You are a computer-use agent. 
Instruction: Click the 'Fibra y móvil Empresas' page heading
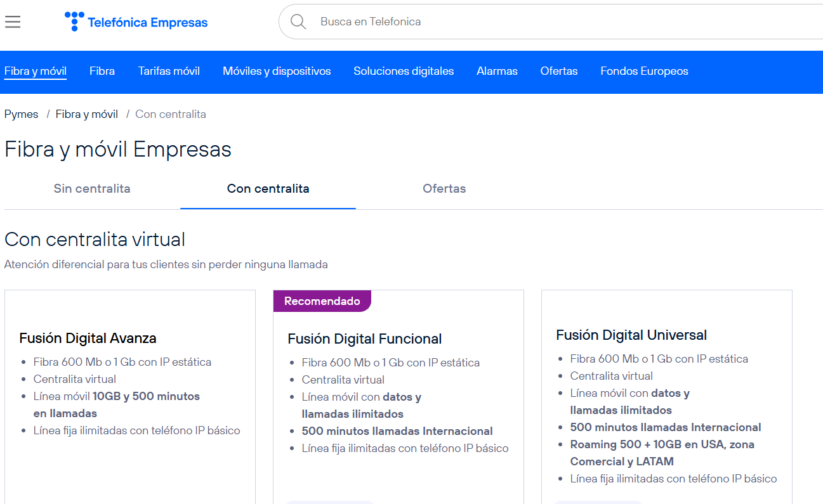[x=118, y=150]
